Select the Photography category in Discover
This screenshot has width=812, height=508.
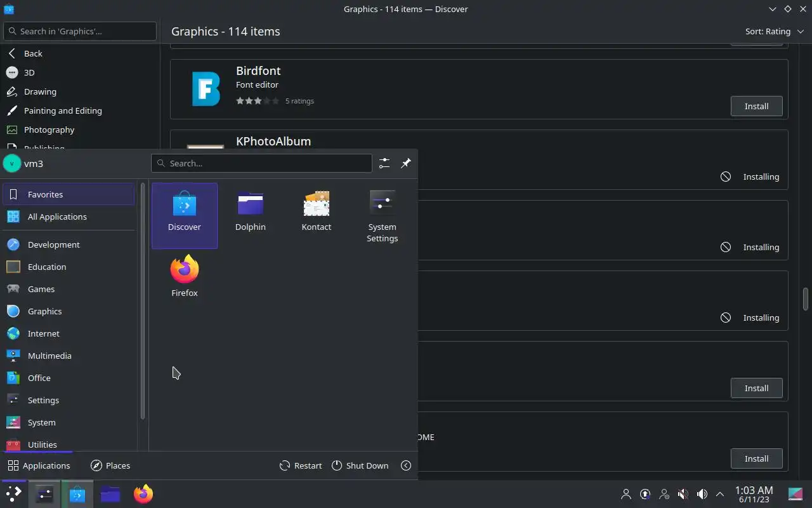[80, 130]
